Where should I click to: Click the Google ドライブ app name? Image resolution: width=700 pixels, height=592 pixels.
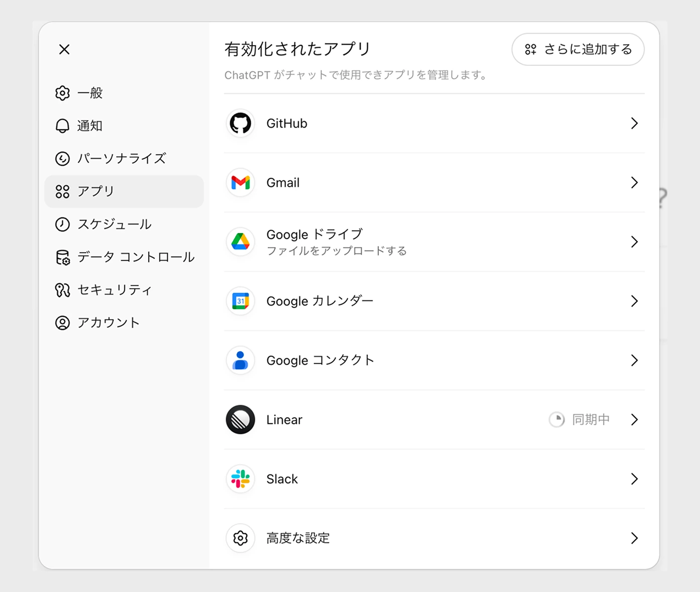click(315, 234)
